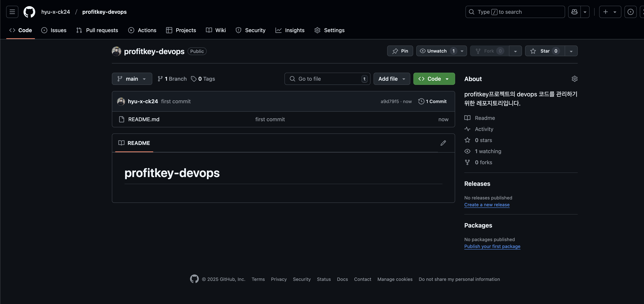Screen dimensions: 644x304
Task: Click the commit history clock icon
Action: (x=421, y=101)
